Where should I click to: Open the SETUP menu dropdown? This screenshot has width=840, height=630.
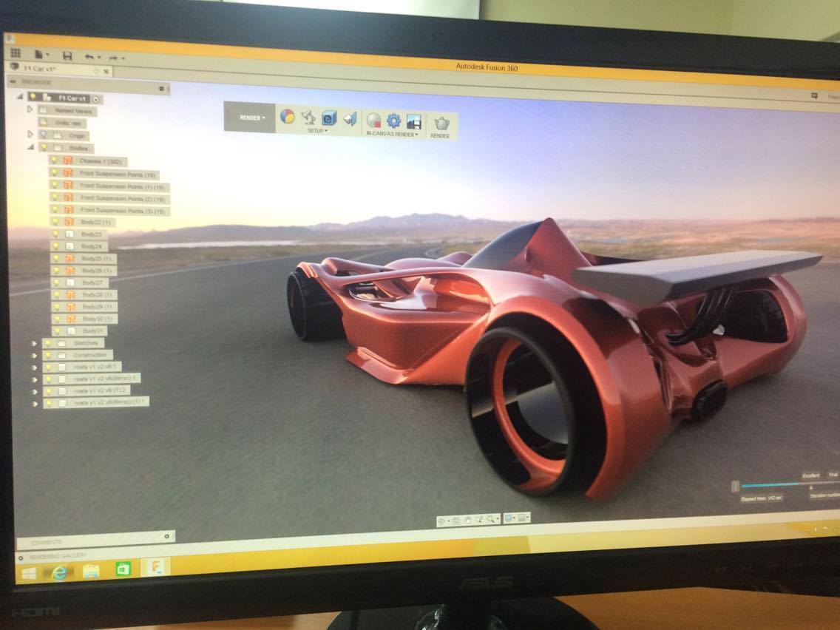317,131
